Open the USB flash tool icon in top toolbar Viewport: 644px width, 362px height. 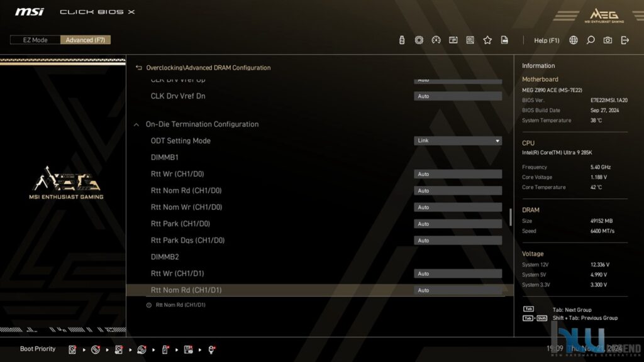402,40
